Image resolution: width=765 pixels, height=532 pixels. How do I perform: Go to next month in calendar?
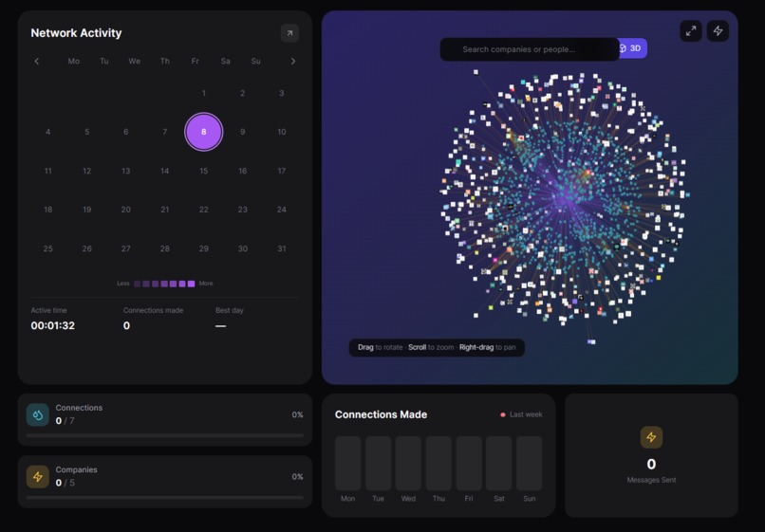pyautogui.click(x=292, y=61)
